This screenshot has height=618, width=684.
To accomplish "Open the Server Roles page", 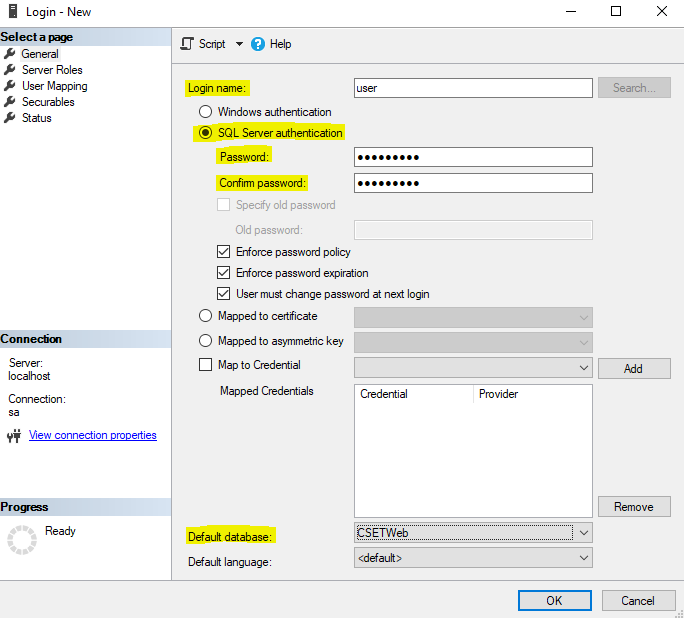I will 52,70.
